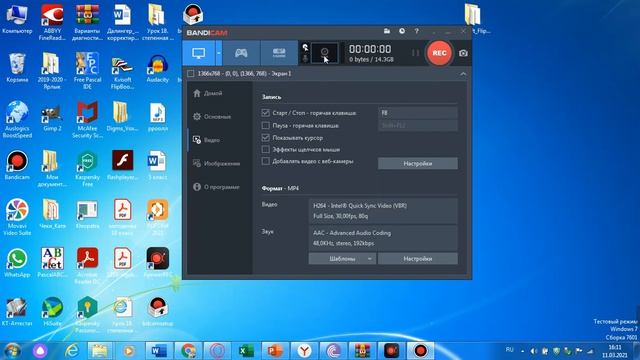Click the H264 video codec text
Screen dimensions: 640x360
360,206
